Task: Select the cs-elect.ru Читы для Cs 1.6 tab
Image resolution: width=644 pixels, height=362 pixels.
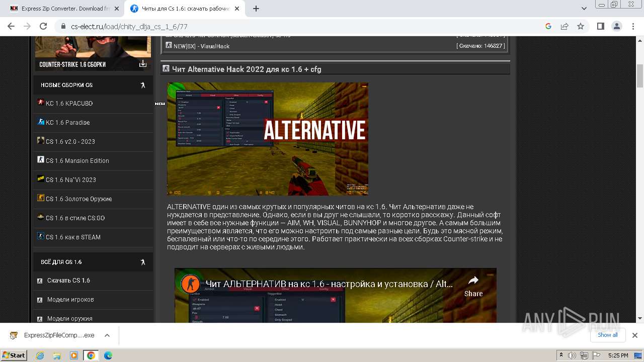Action: pos(184,9)
